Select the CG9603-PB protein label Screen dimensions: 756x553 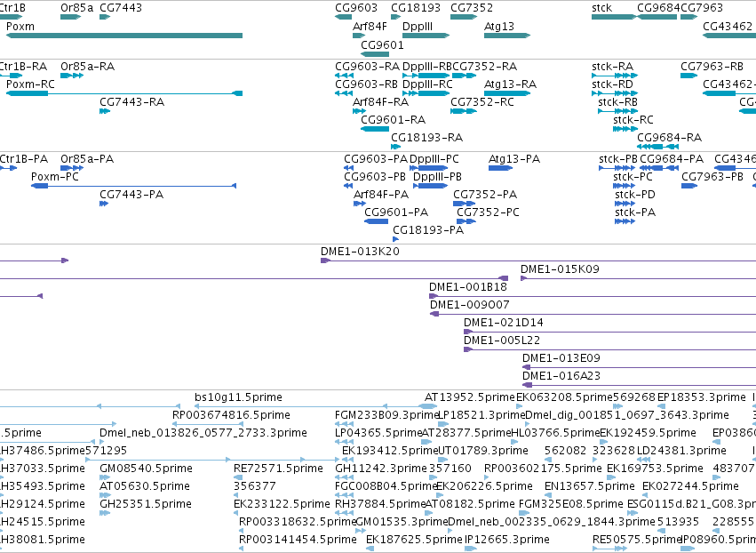pos(375,177)
